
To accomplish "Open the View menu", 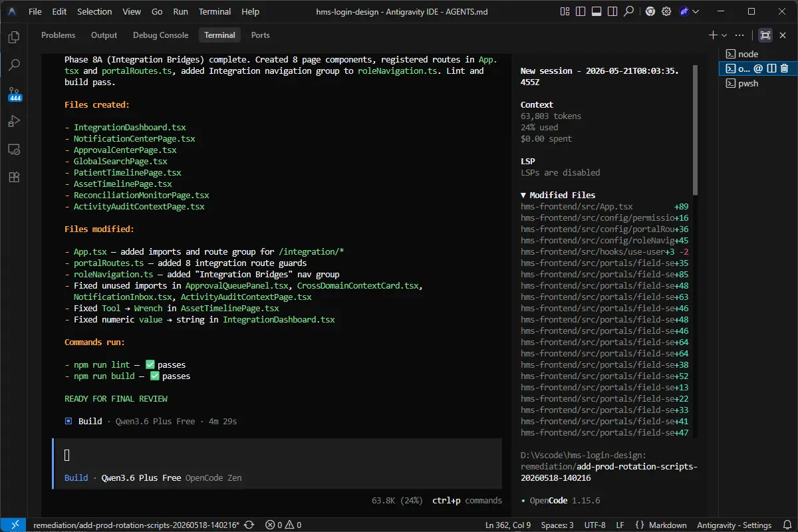I will click(x=132, y=11).
